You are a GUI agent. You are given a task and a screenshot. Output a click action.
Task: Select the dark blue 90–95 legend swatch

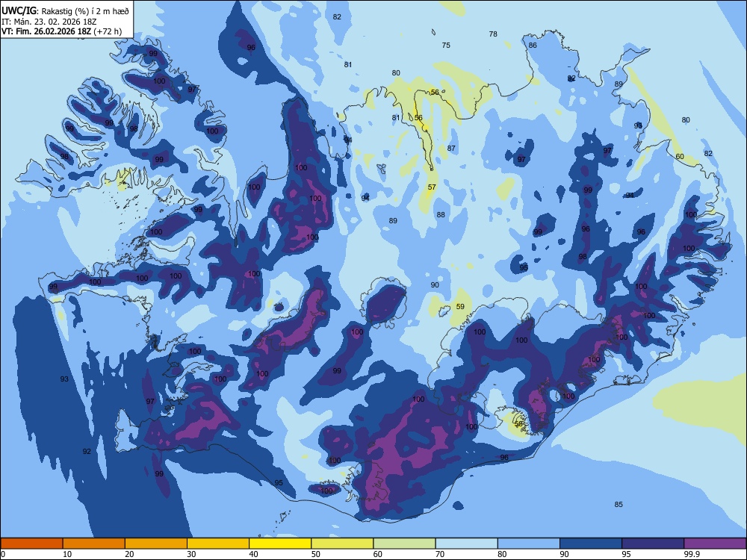point(591,544)
